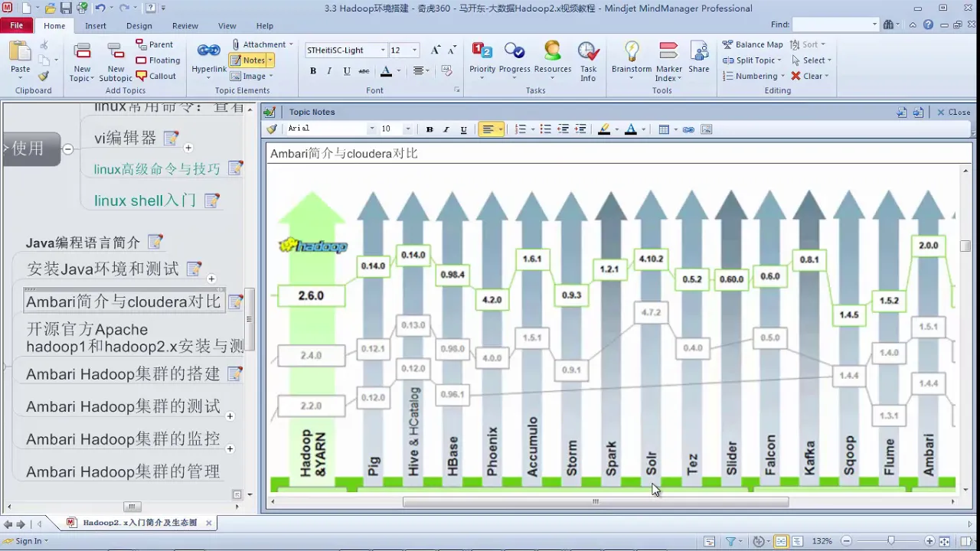Click Sign In in status bar

click(25, 541)
